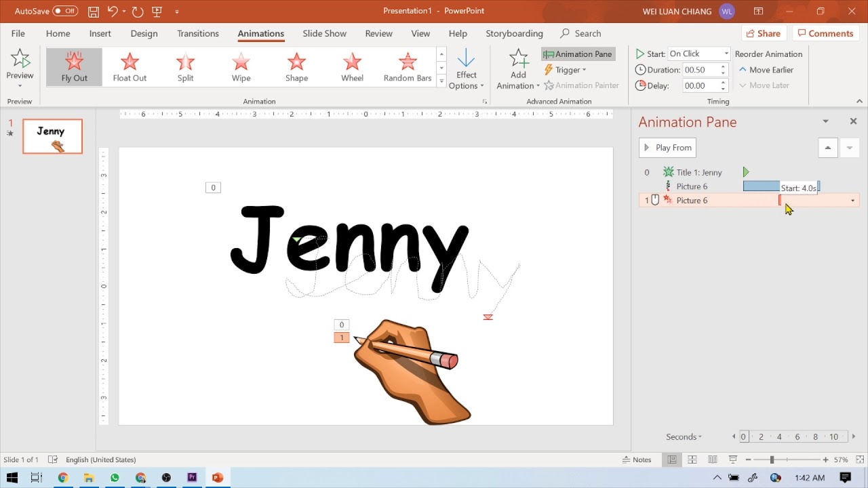Click the Redo repeat icon
The height and width of the screenshot is (488, 868).
click(x=138, y=12)
